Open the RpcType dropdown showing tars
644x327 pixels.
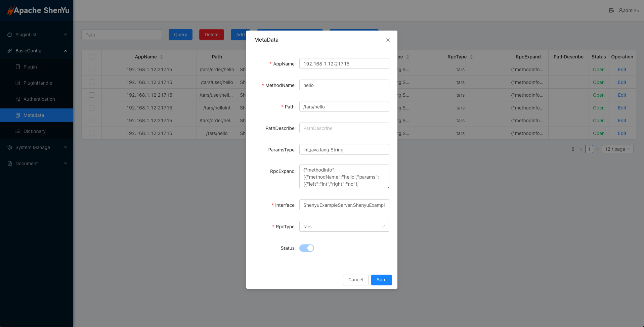click(x=344, y=227)
